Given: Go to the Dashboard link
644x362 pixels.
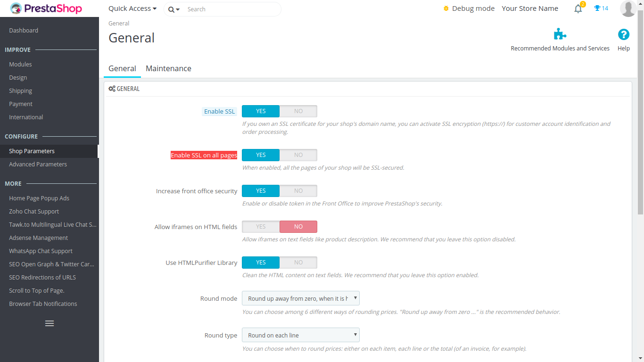Looking at the screenshot, I should coord(24,31).
